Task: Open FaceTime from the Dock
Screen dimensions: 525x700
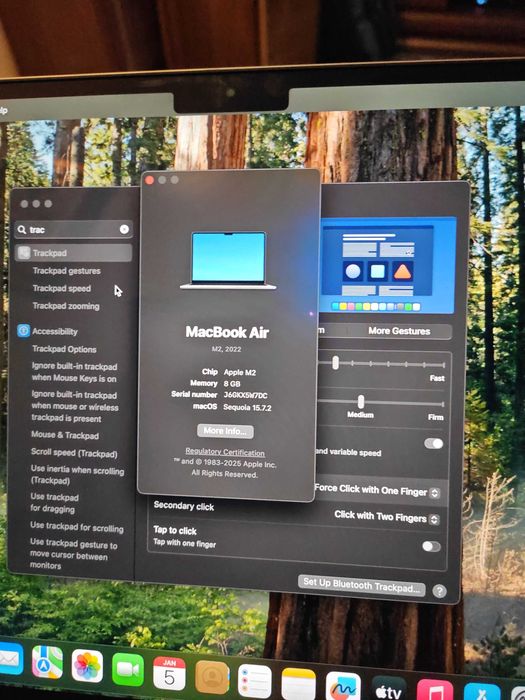Action: [x=128, y=669]
